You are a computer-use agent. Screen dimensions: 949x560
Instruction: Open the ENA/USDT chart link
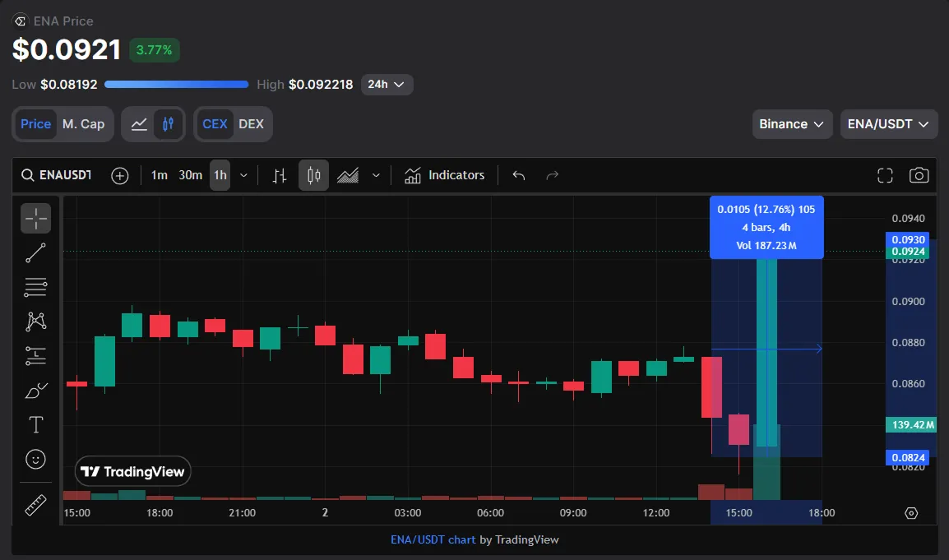433,539
